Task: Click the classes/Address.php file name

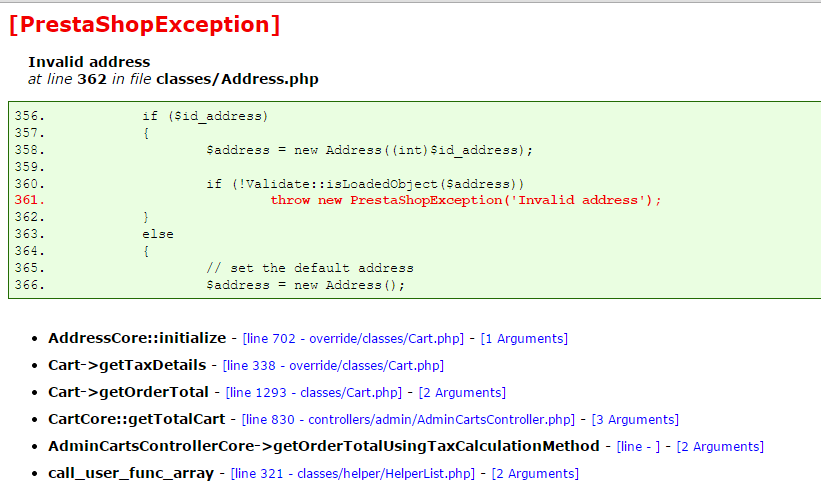Action: [237, 79]
